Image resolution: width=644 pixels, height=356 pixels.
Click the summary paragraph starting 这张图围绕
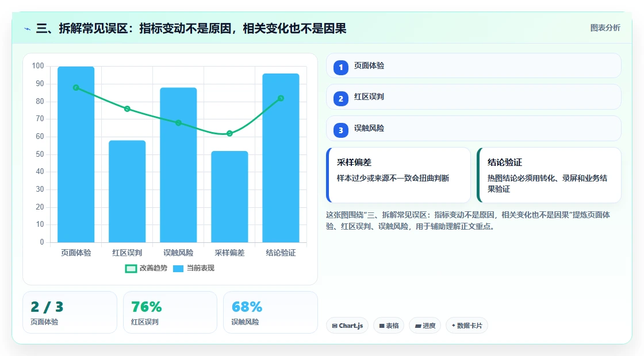[x=468, y=220]
